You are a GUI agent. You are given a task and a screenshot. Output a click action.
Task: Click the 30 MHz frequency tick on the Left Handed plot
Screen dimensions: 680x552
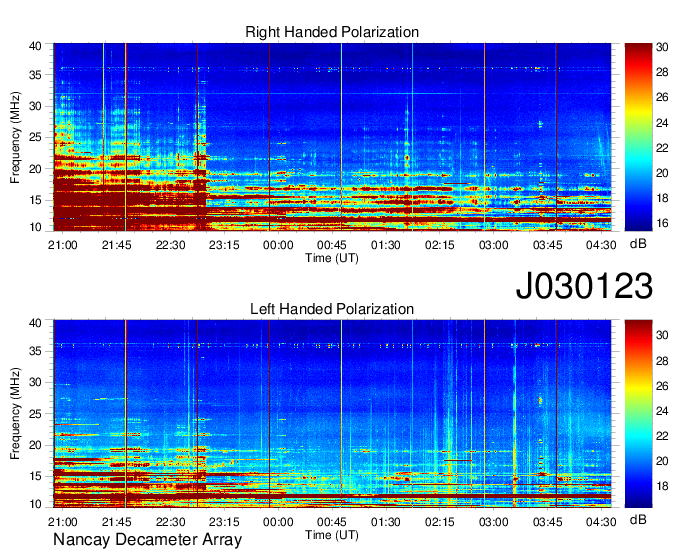(x=35, y=382)
